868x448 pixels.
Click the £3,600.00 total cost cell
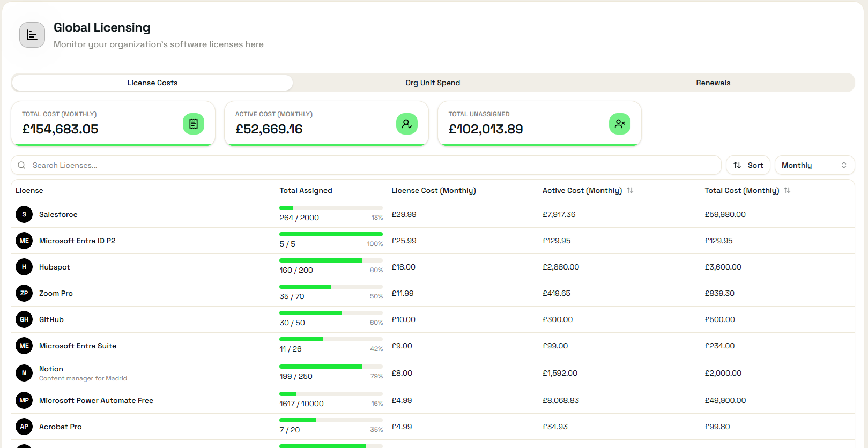723,267
